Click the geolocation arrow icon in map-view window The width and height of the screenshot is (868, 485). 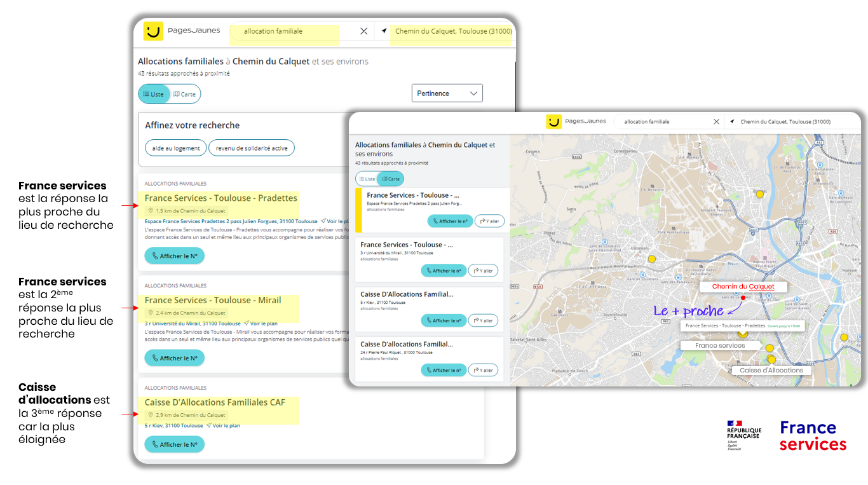(732, 121)
